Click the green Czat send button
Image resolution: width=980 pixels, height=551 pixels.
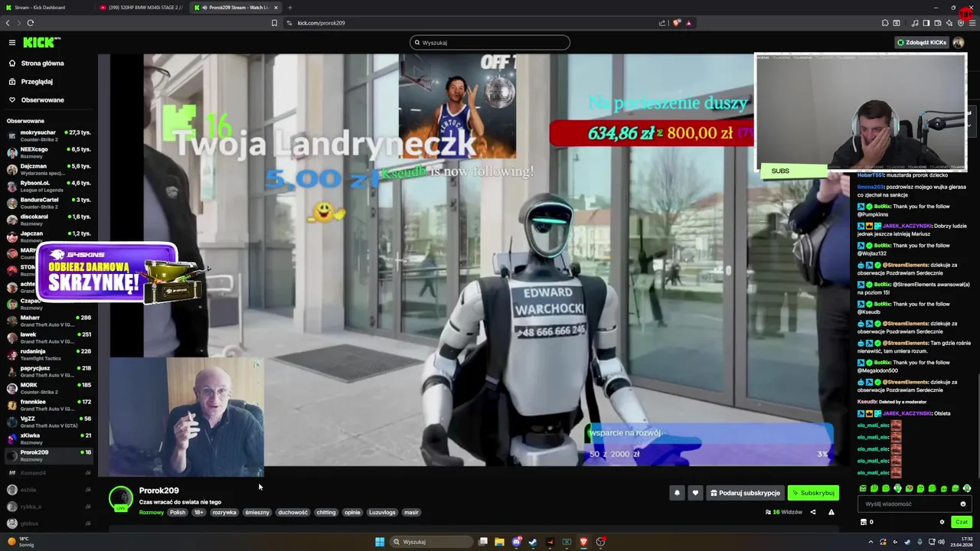pos(962,522)
